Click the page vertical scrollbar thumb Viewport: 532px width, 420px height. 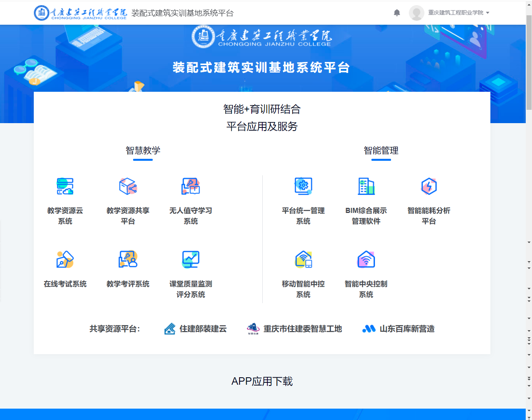coord(528,63)
